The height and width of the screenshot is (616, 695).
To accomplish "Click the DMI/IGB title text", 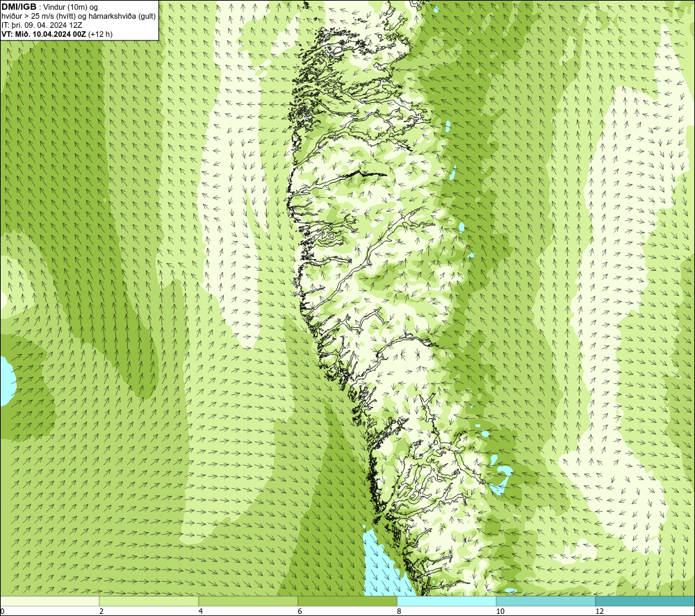I will click(x=19, y=7).
